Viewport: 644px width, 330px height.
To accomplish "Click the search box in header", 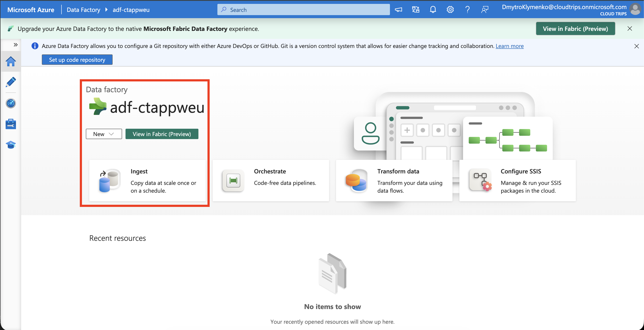I will (303, 10).
